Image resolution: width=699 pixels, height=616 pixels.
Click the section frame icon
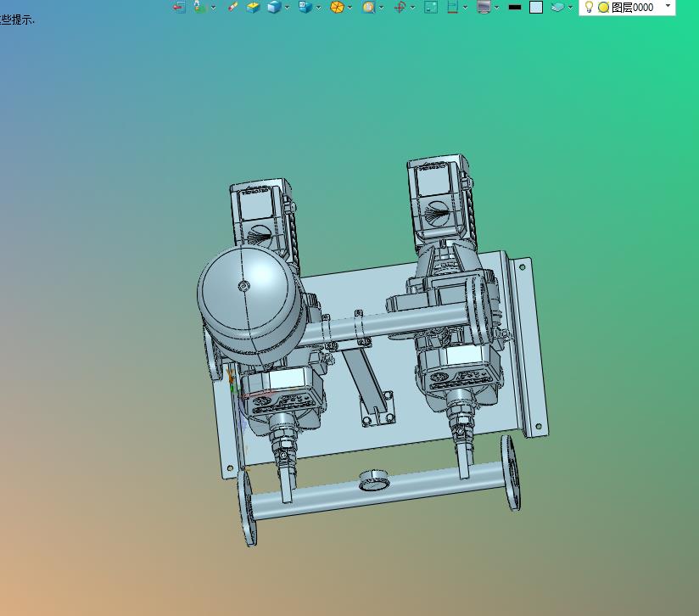452,7
